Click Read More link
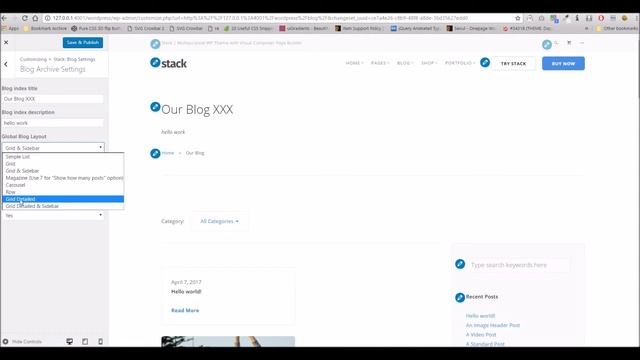 coord(185,311)
